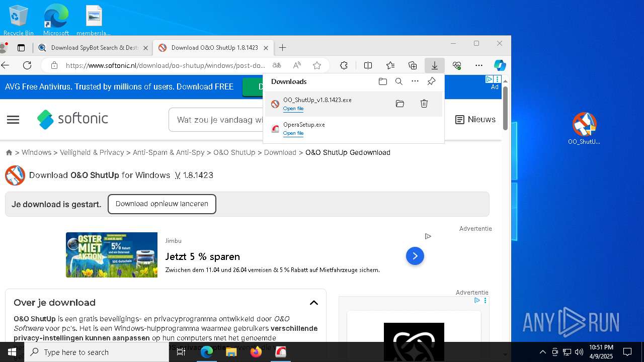This screenshot has height=362, width=644.
Task: Open the Veiligheid & Privacy breadcrumb
Action: pyautogui.click(x=92, y=152)
